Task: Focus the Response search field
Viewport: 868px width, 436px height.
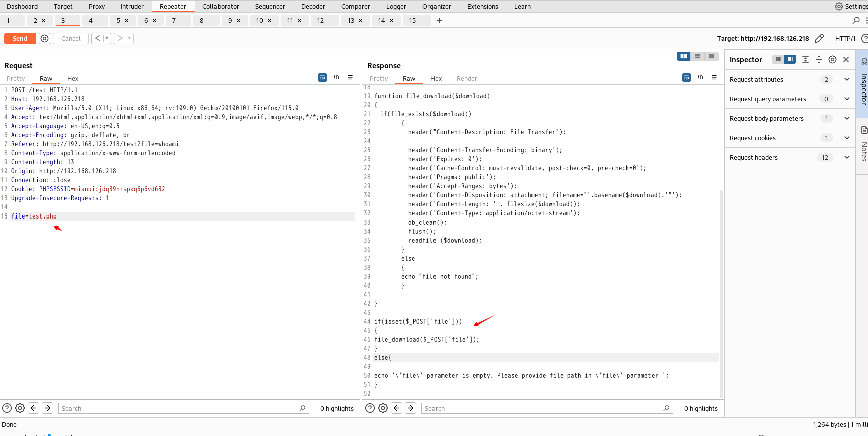Action: coord(547,408)
